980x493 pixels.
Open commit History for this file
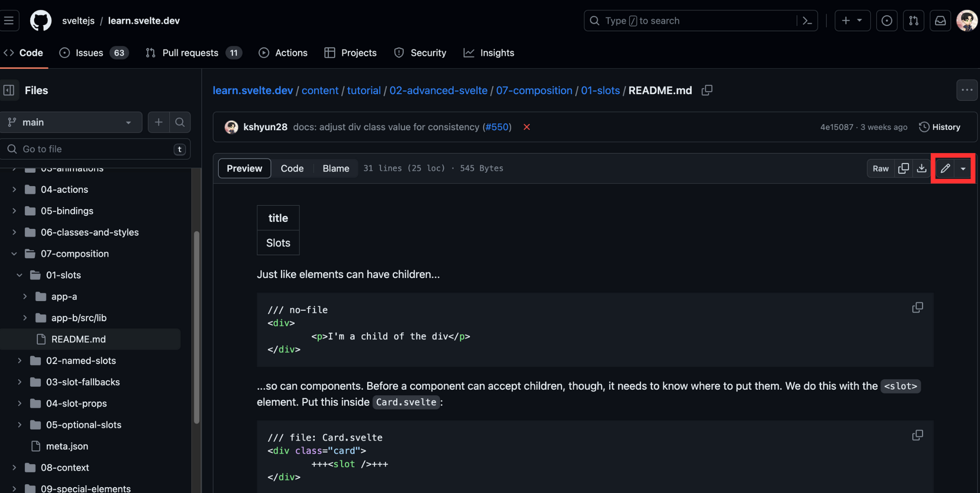pos(940,127)
